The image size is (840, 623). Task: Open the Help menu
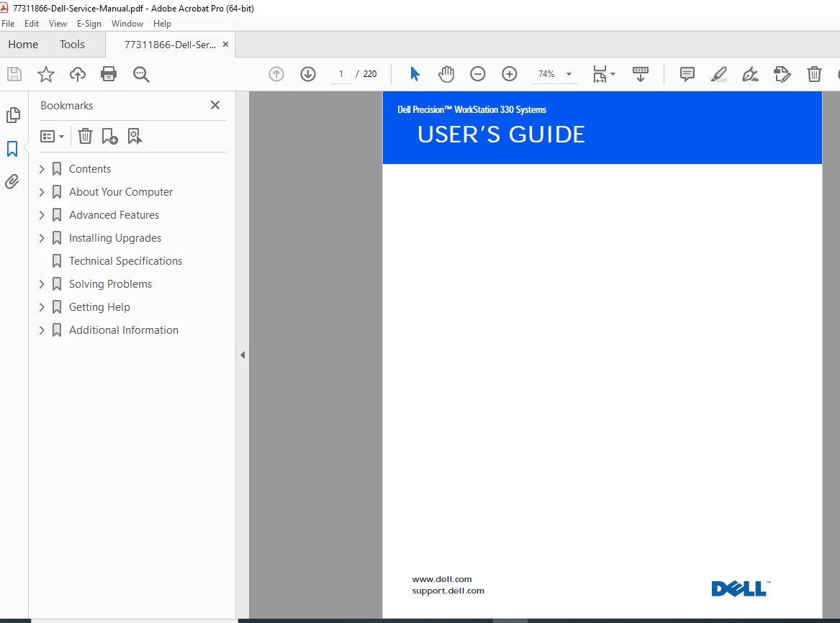pyautogui.click(x=163, y=24)
